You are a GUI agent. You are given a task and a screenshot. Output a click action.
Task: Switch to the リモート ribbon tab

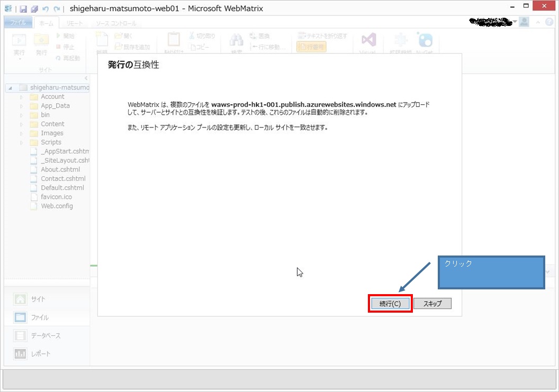coord(74,23)
